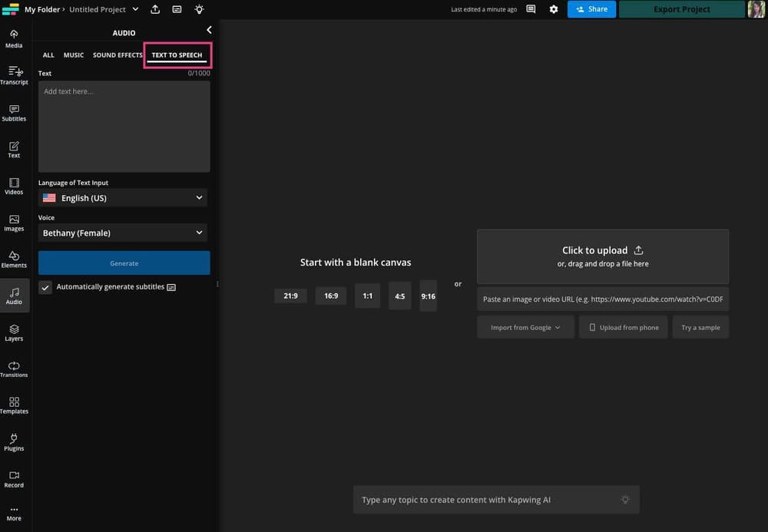Image resolution: width=768 pixels, height=532 pixels.
Task: Open the Videos panel
Action: (x=14, y=186)
